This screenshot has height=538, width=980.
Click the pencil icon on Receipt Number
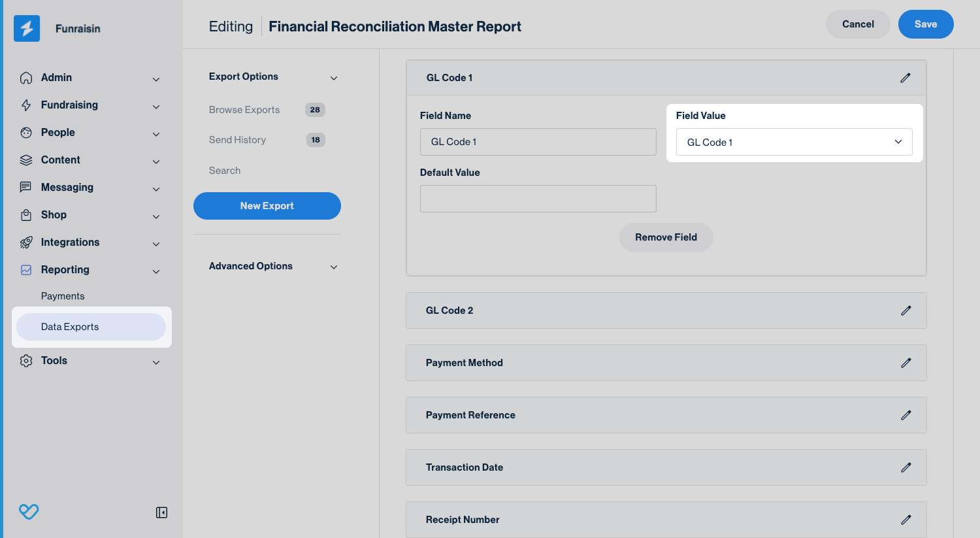point(906,520)
